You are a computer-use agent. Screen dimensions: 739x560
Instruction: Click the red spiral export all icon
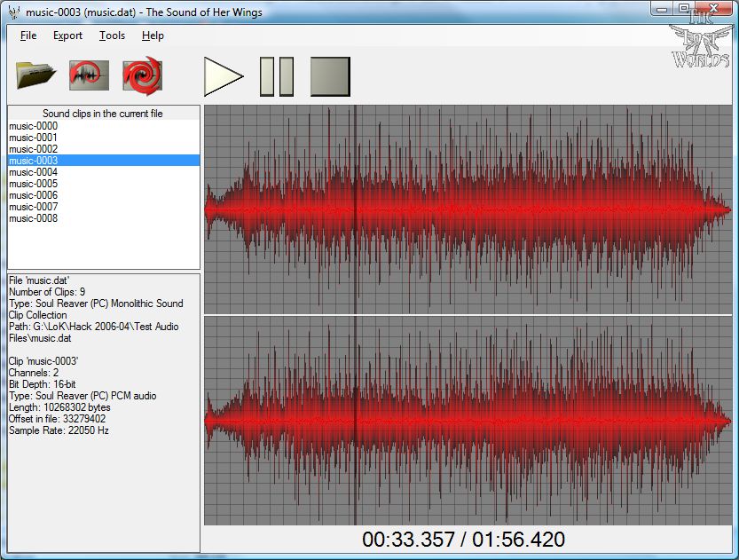[x=142, y=75]
